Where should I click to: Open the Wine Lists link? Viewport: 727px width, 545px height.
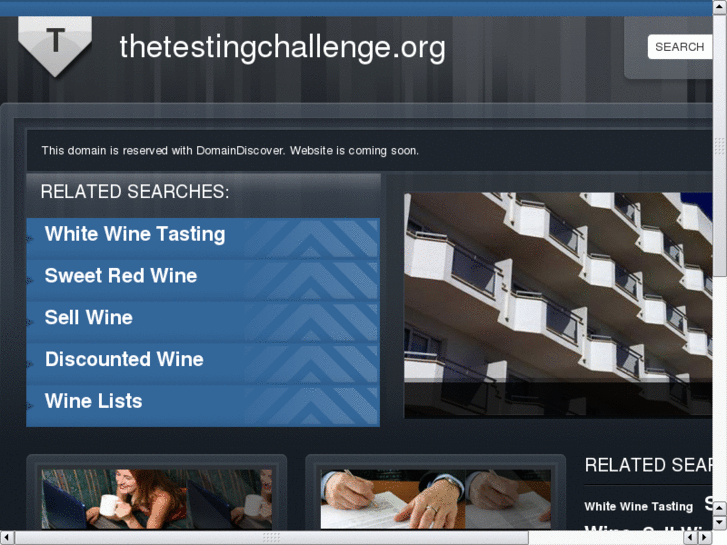coord(93,401)
